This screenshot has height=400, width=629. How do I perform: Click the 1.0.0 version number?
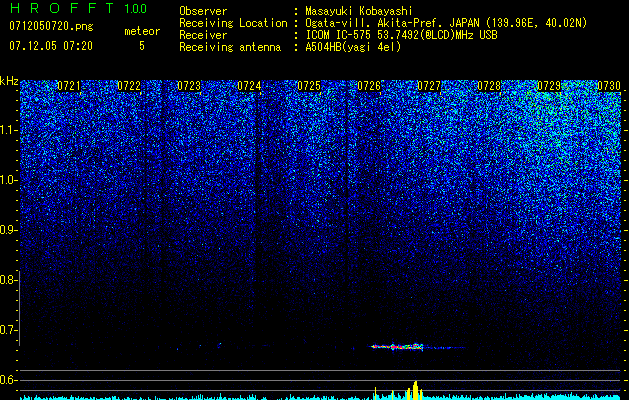pyautogui.click(x=135, y=8)
